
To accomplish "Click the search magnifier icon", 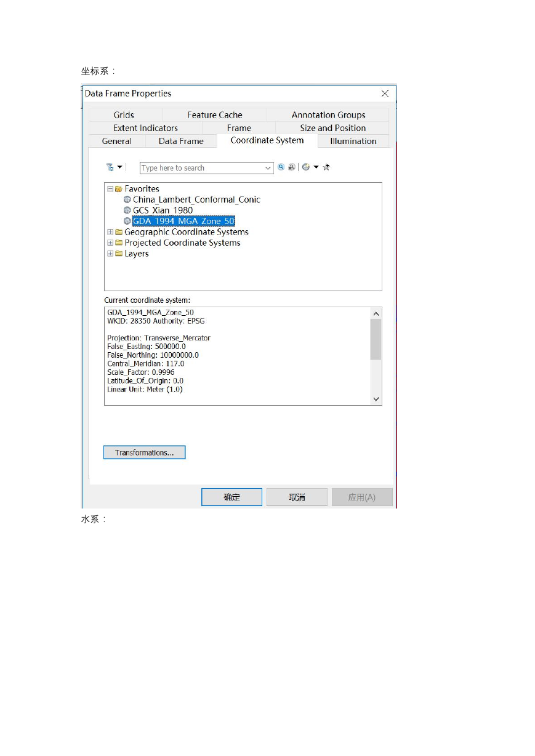I will (281, 167).
